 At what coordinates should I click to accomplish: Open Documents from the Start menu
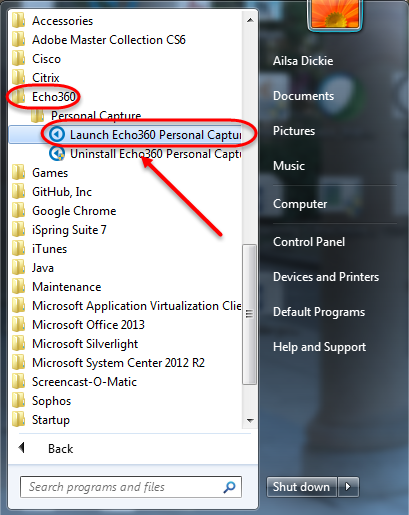click(303, 96)
